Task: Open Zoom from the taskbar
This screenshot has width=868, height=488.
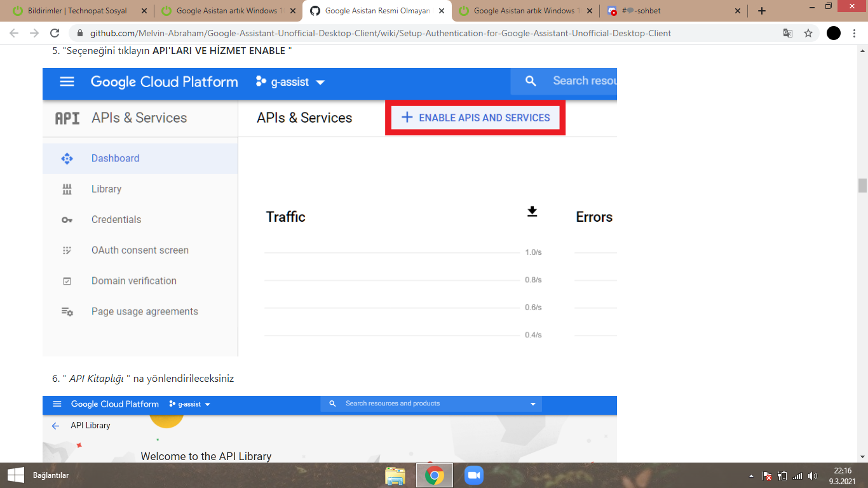Action: click(474, 475)
